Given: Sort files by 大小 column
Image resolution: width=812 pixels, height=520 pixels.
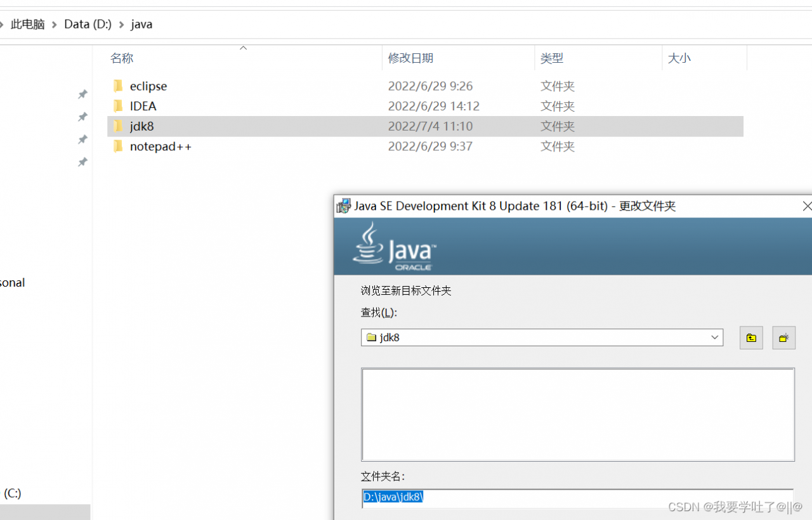Looking at the screenshot, I should [679, 58].
